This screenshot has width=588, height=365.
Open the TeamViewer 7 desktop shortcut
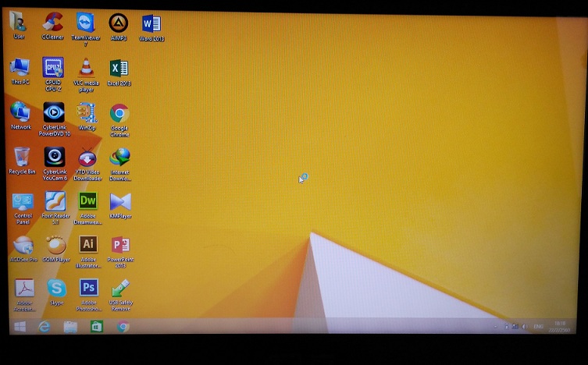(86, 29)
